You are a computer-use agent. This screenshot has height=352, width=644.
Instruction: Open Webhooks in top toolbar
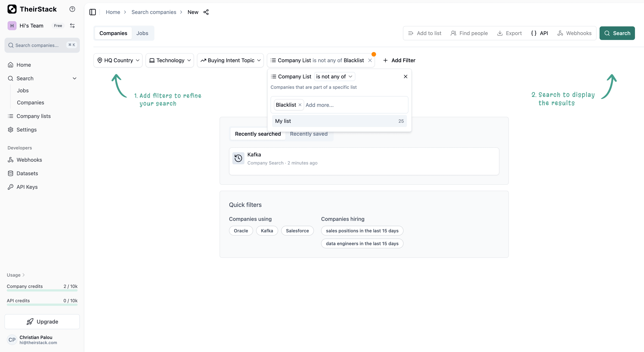[x=574, y=33]
